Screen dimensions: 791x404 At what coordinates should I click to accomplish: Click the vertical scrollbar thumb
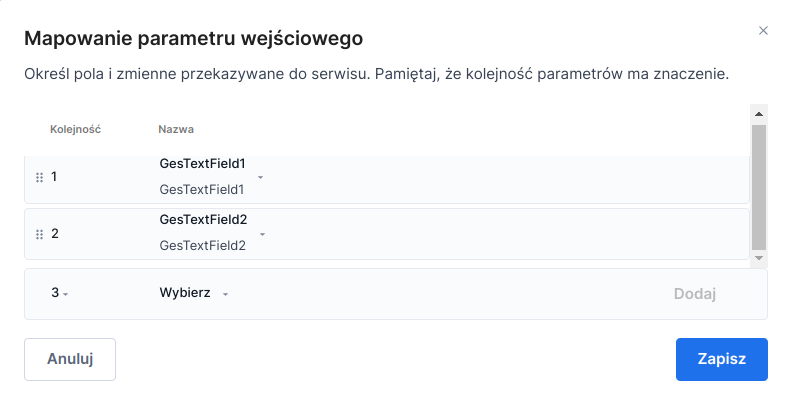(x=759, y=185)
